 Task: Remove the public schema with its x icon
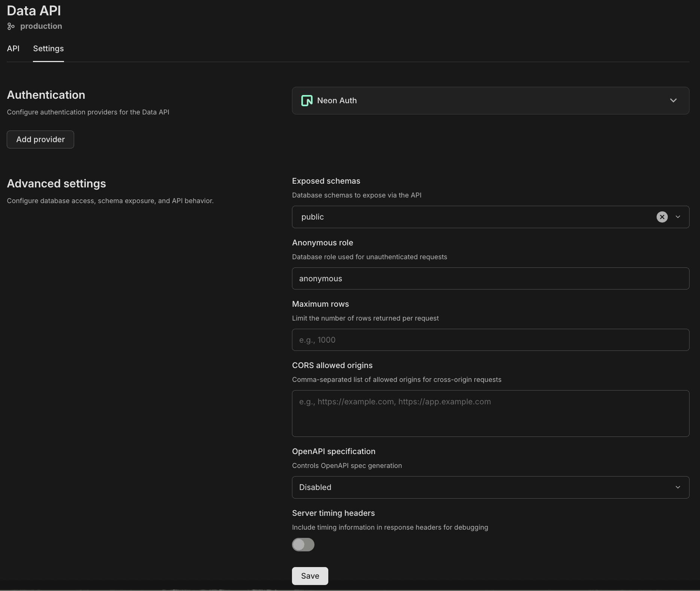[x=662, y=217]
